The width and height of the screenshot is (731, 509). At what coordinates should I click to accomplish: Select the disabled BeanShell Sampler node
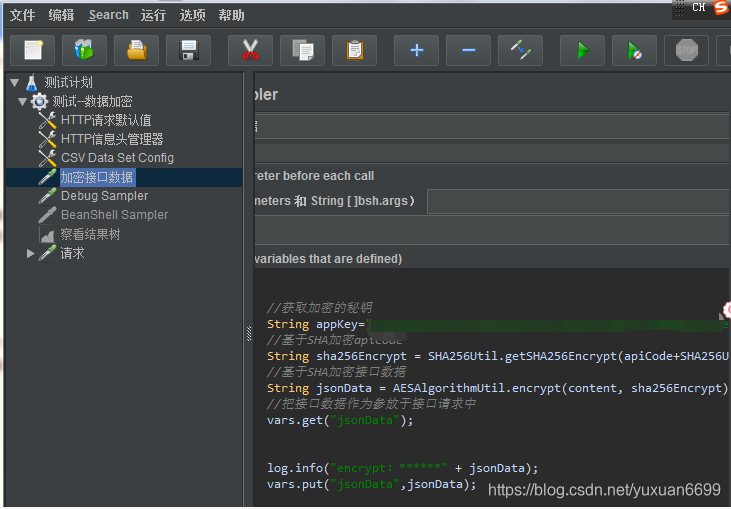pyautogui.click(x=114, y=215)
